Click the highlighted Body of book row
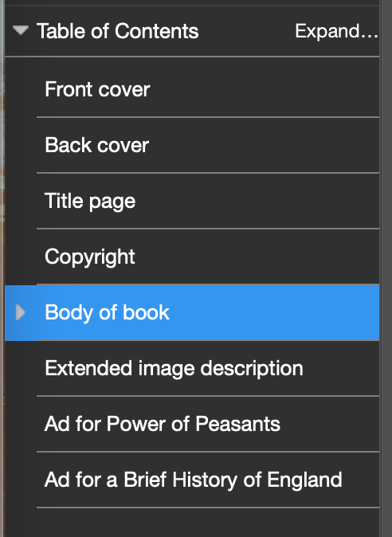Image resolution: width=392 pixels, height=537 pixels. (x=192, y=312)
